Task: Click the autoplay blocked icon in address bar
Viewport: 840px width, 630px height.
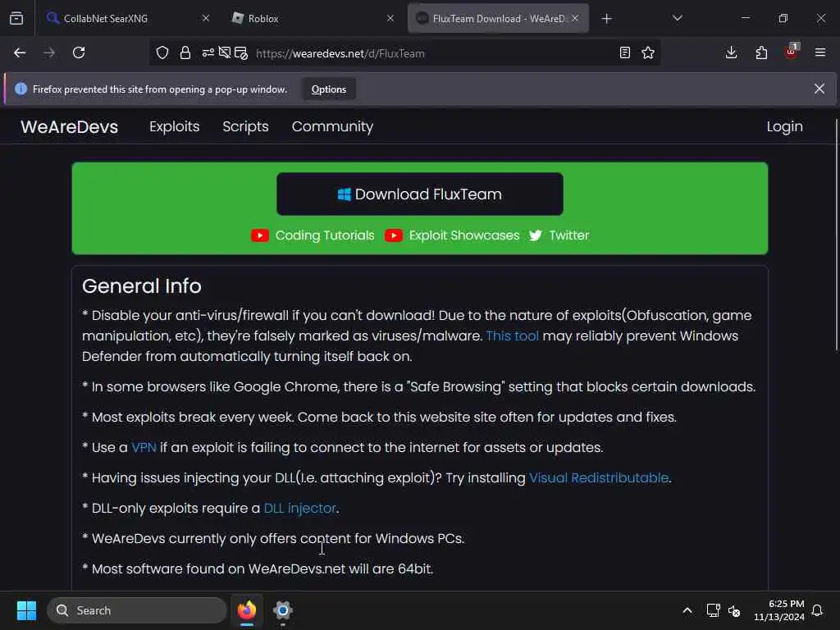Action: pyautogui.click(x=225, y=52)
